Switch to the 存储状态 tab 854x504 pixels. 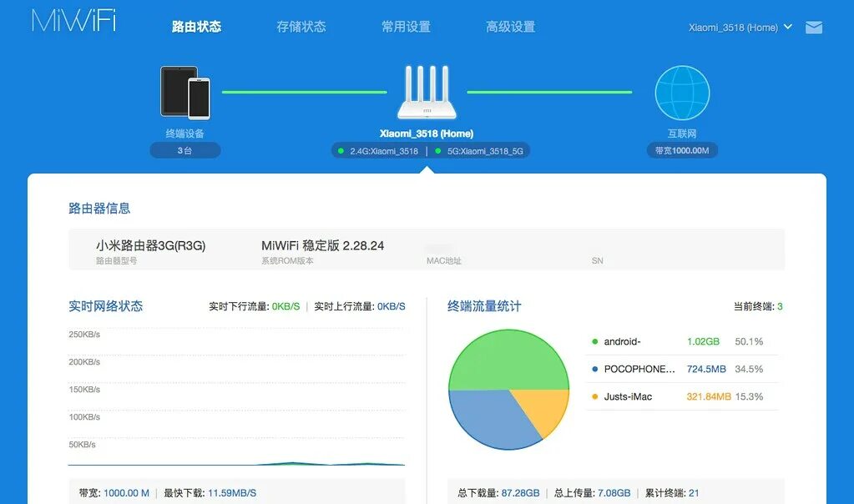[x=301, y=27]
